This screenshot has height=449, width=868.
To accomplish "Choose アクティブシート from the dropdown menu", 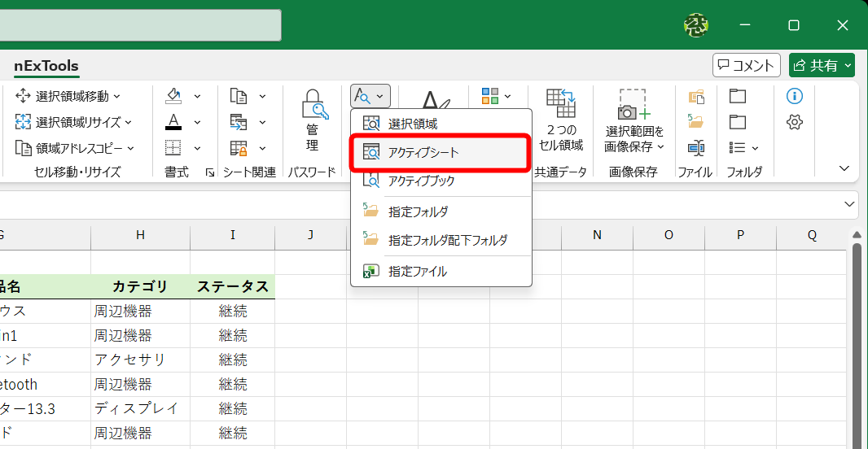I will [x=441, y=152].
